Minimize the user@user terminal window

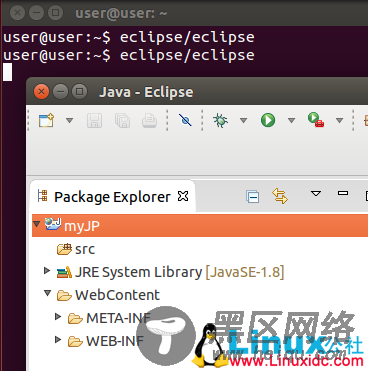[36, 13]
